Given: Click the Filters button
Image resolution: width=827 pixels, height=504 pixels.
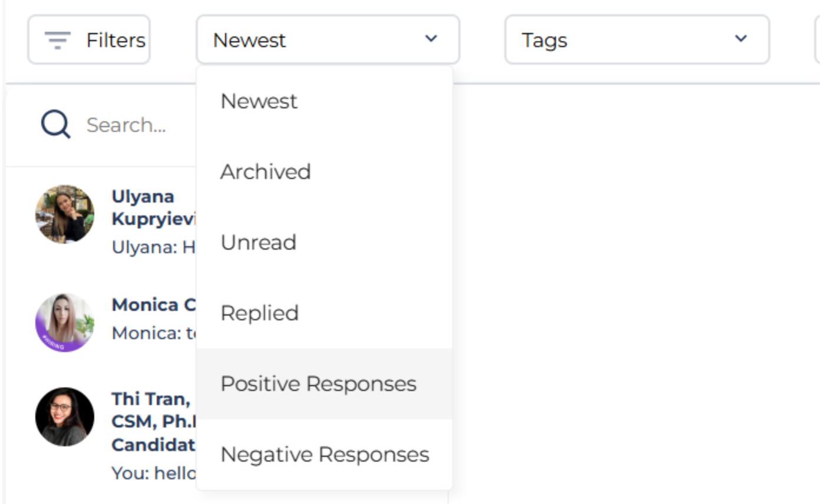Looking at the screenshot, I should pos(88,39).
